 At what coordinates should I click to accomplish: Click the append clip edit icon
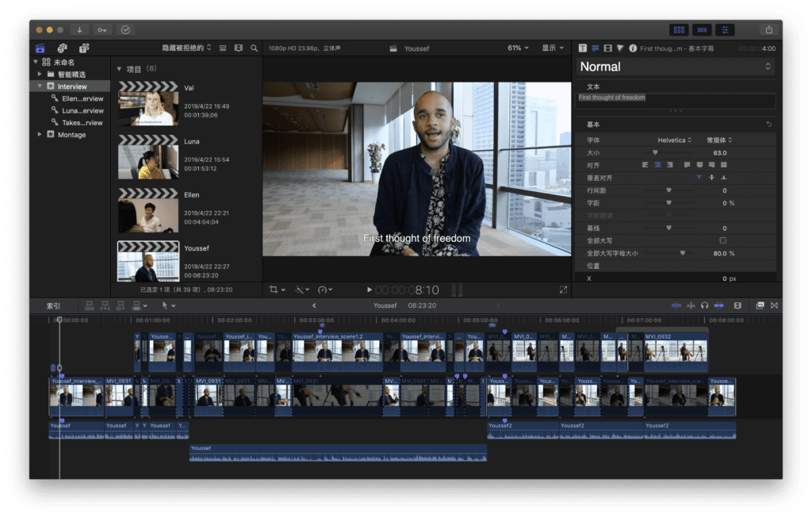tap(121, 305)
